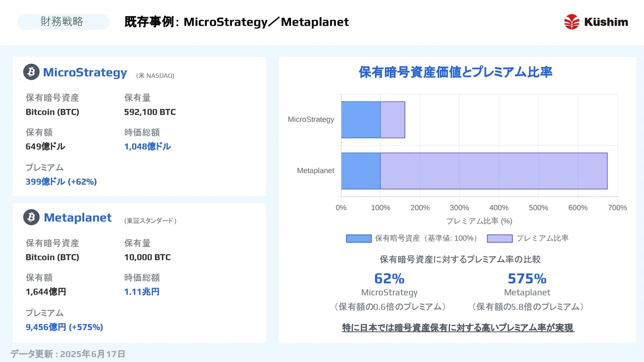Click the 649億ドル holdings amount
This screenshot has width=644, height=362.
coord(46,146)
